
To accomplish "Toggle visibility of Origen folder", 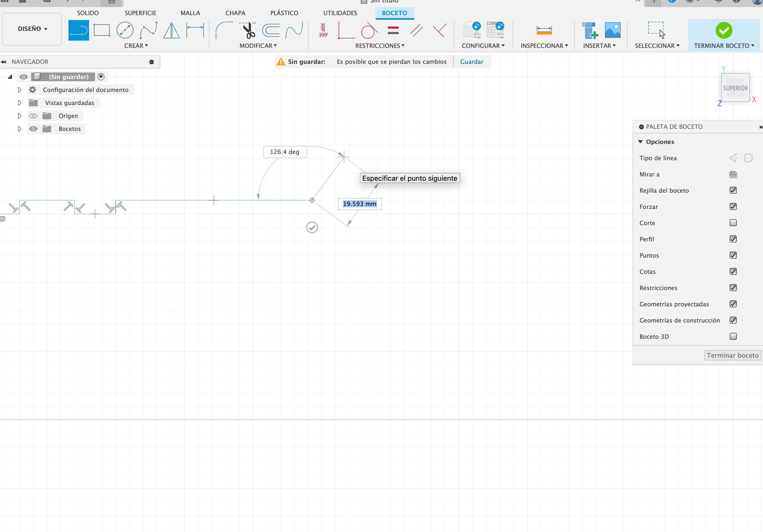I will pos(33,116).
